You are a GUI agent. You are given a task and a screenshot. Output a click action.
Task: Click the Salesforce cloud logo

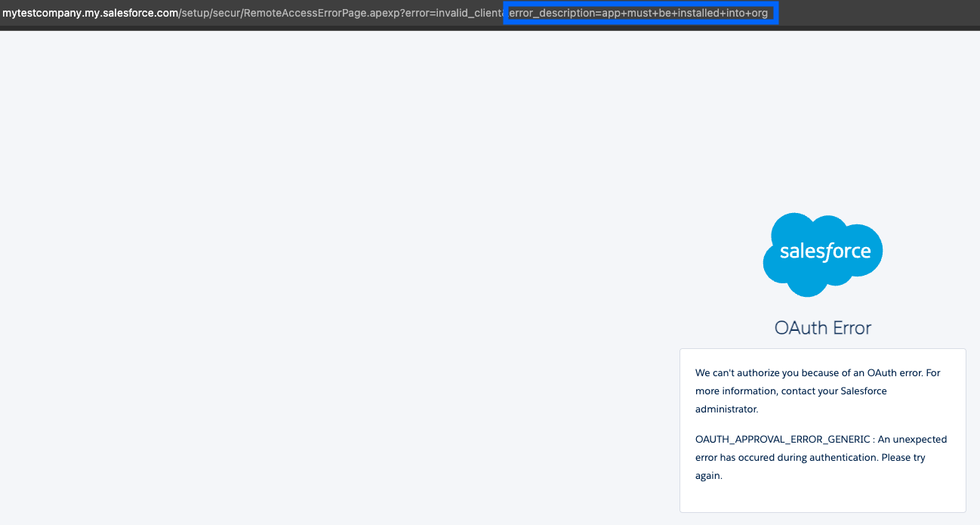pos(822,255)
